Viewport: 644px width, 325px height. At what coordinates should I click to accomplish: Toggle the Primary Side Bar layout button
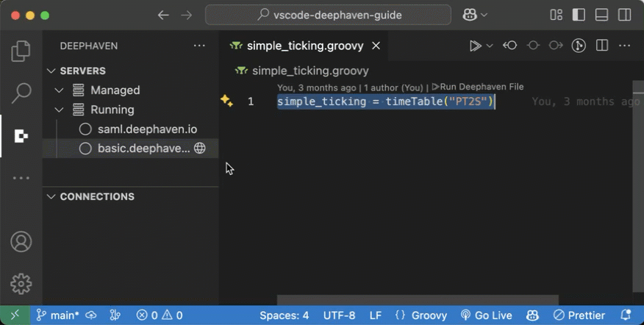[x=579, y=15]
